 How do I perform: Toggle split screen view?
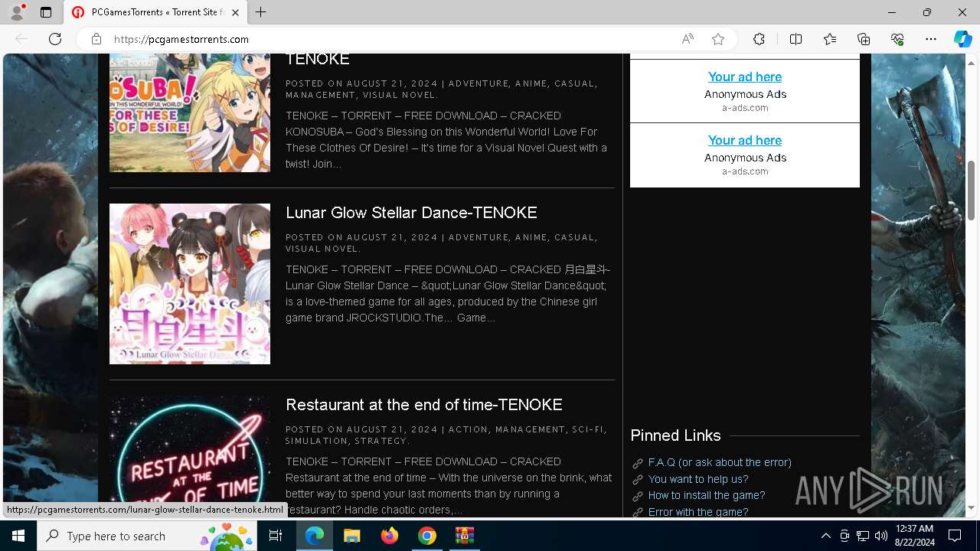pyautogui.click(x=795, y=39)
